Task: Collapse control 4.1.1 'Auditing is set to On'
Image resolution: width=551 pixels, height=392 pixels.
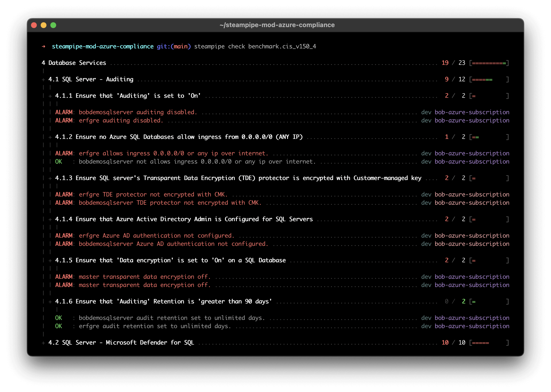Action: click(x=50, y=96)
